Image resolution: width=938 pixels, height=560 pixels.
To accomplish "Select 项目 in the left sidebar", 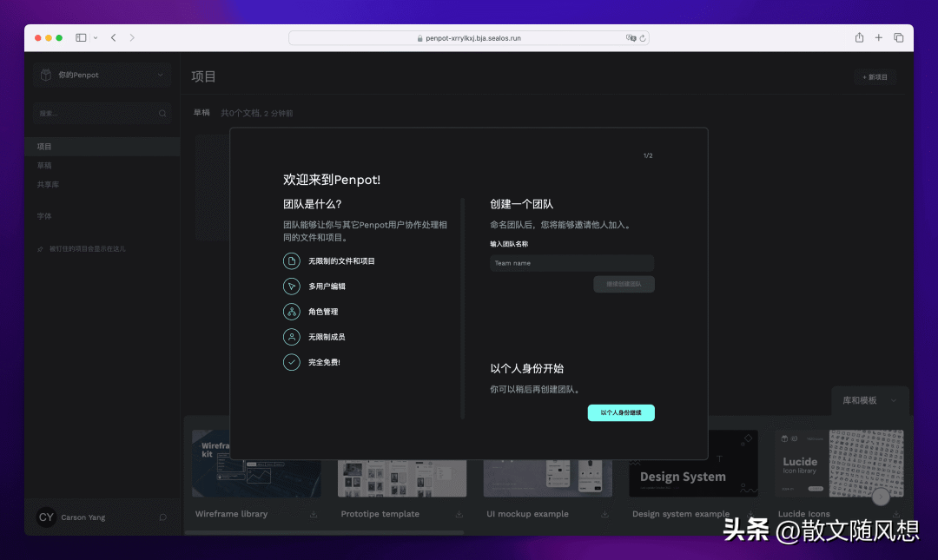I will coord(102,147).
